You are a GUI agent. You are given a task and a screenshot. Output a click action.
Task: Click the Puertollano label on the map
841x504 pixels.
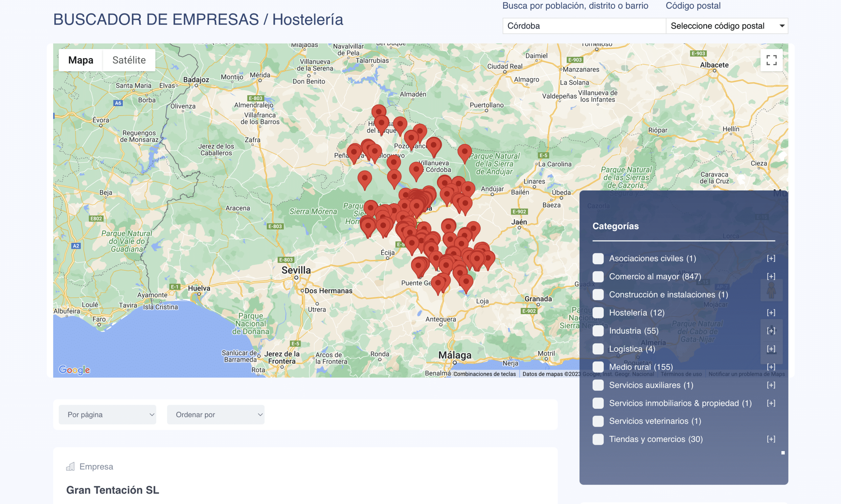tap(487, 105)
